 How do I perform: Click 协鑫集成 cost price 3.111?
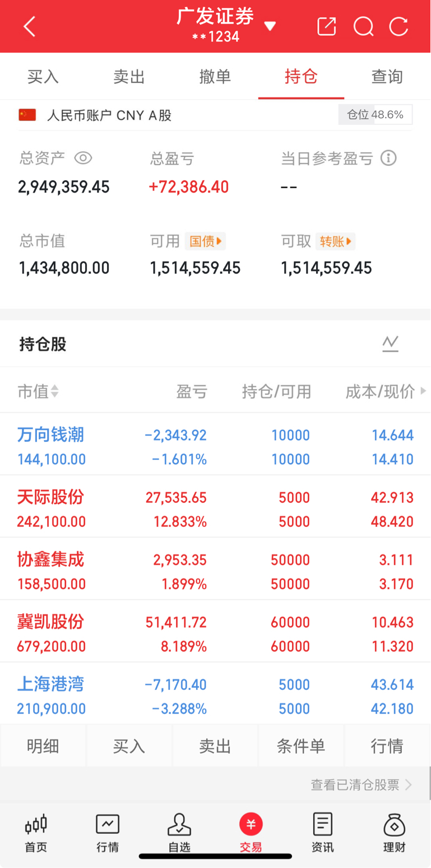tap(396, 559)
